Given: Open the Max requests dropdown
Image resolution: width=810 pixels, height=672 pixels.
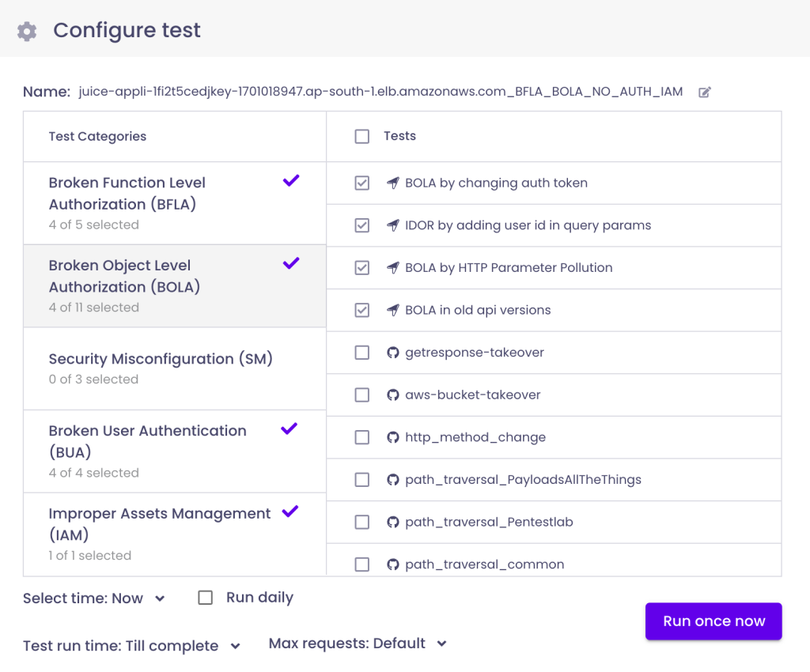Looking at the screenshot, I should 358,644.
